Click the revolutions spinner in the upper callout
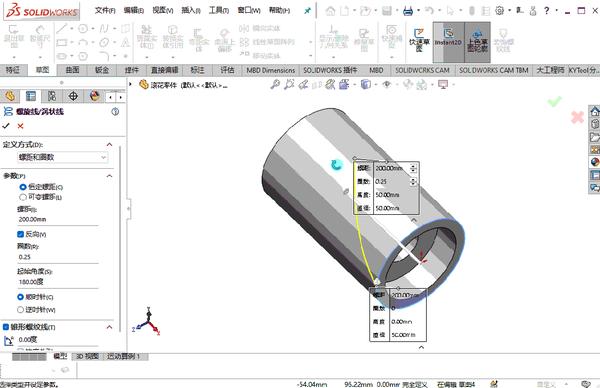This screenshot has height=388, width=600. (x=413, y=181)
